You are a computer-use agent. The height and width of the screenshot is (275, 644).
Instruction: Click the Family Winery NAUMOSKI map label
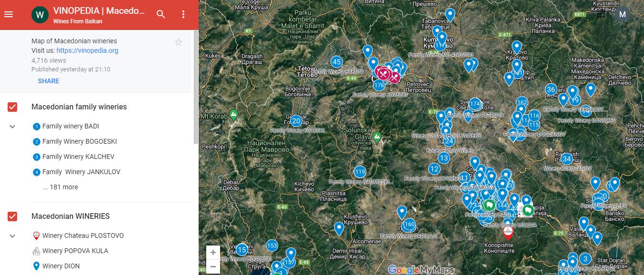(x=361, y=182)
